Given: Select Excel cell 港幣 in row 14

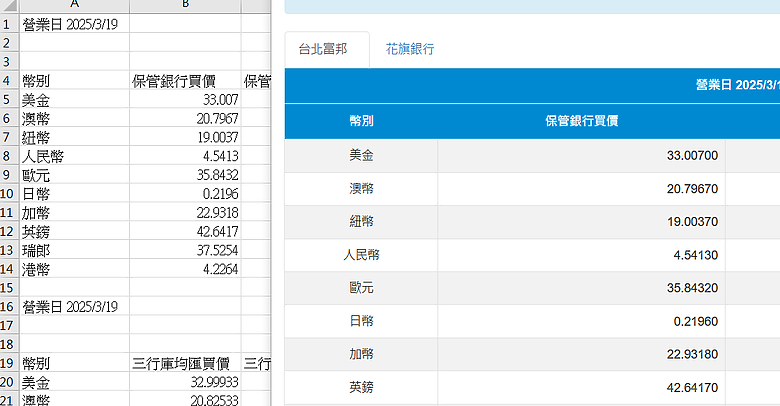Looking at the screenshot, I should point(75,269).
